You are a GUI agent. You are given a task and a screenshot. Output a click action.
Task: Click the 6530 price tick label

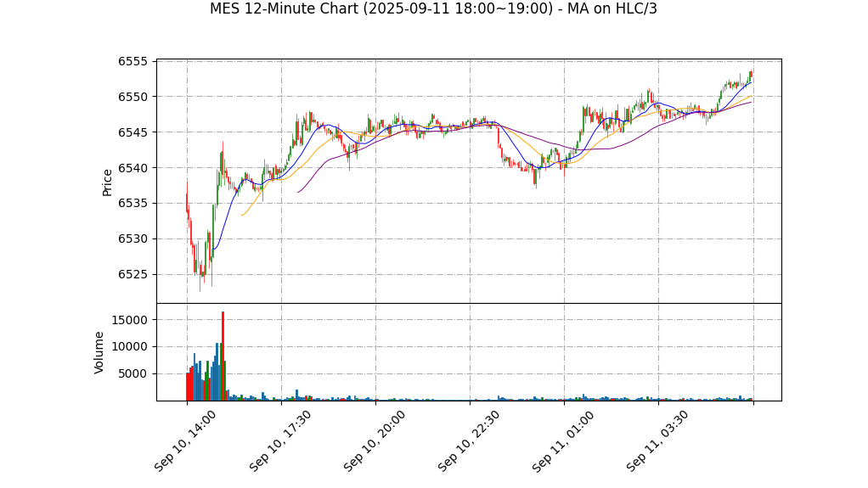(x=133, y=239)
